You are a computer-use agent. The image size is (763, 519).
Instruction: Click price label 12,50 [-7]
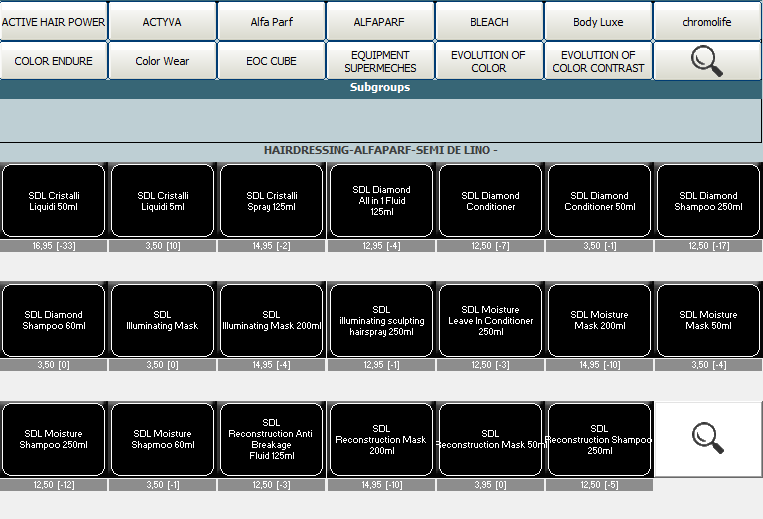[x=490, y=246]
